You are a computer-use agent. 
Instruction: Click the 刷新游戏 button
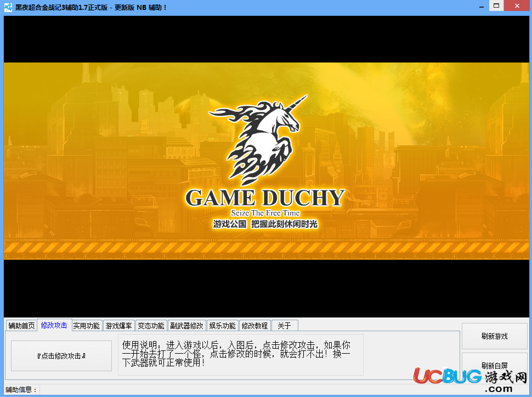pos(494,336)
